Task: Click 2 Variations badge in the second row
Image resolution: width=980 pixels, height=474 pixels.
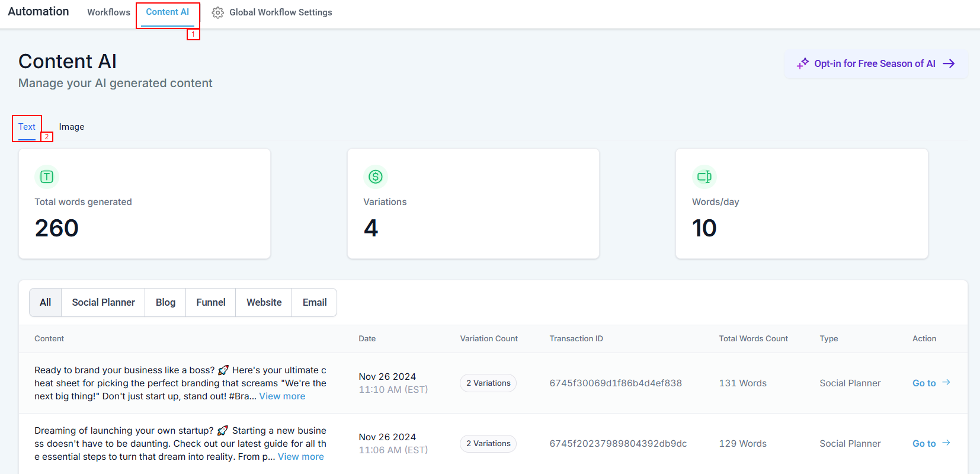Action: click(488, 444)
